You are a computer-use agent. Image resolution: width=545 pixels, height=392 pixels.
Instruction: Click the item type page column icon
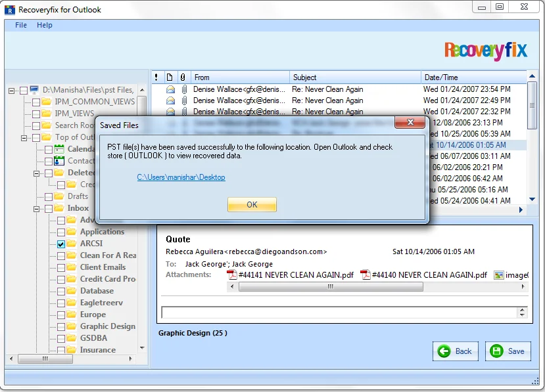170,77
